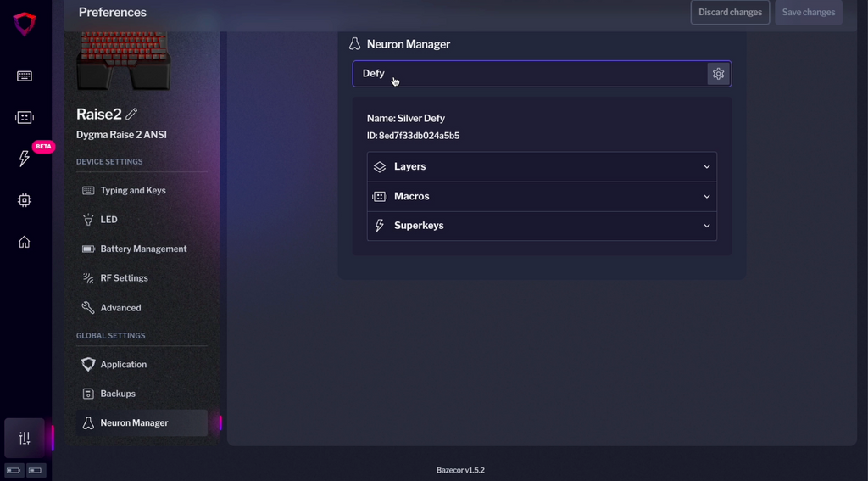Click Discard changes button
The width and height of the screenshot is (868, 481).
tap(730, 13)
